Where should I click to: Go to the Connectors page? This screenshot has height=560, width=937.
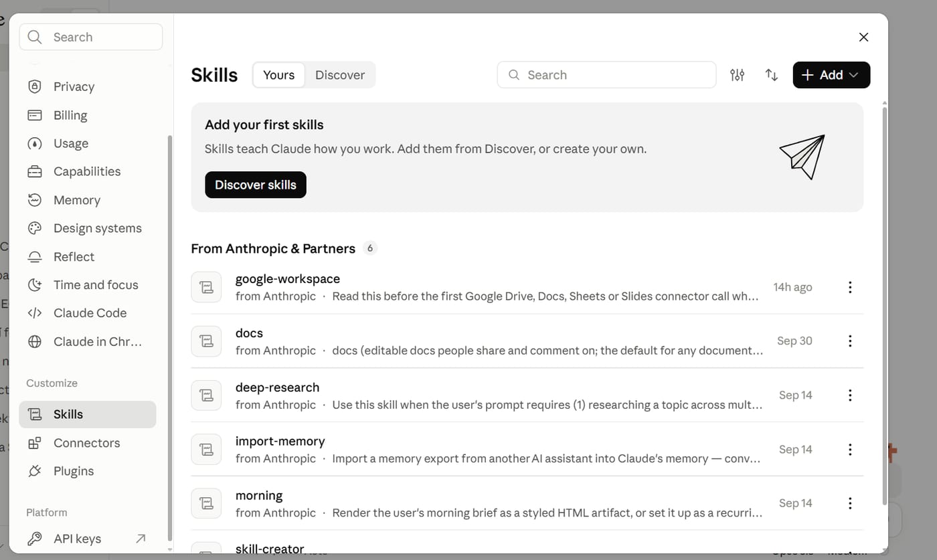click(88, 443)
